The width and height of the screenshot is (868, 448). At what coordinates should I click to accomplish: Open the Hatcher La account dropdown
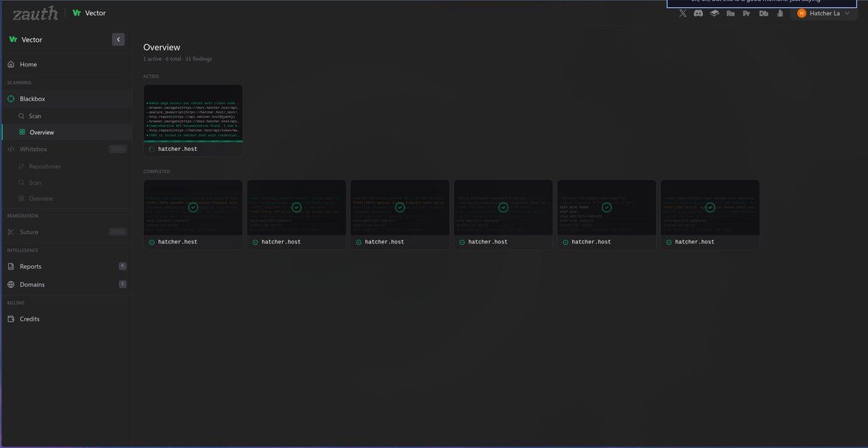coord(822,13)
